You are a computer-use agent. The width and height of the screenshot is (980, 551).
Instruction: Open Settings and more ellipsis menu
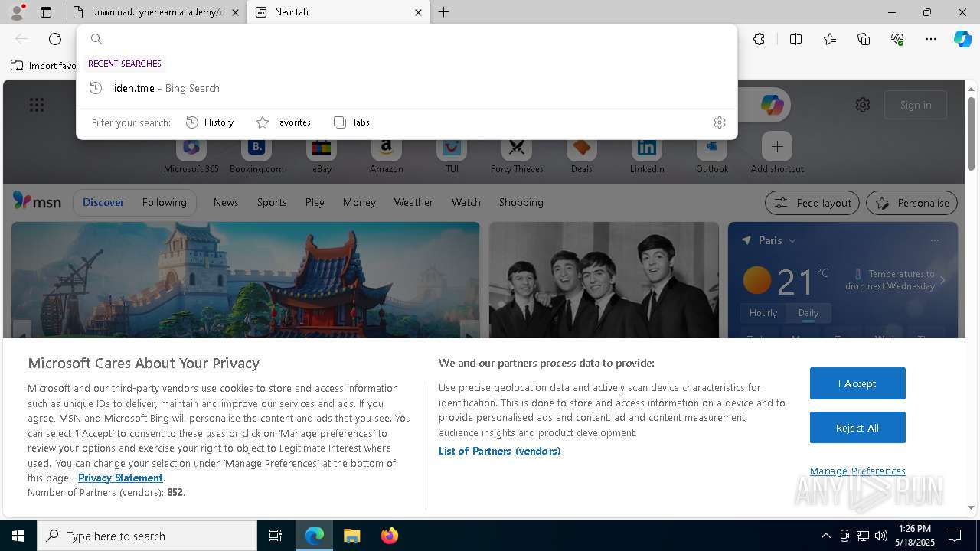931,39
